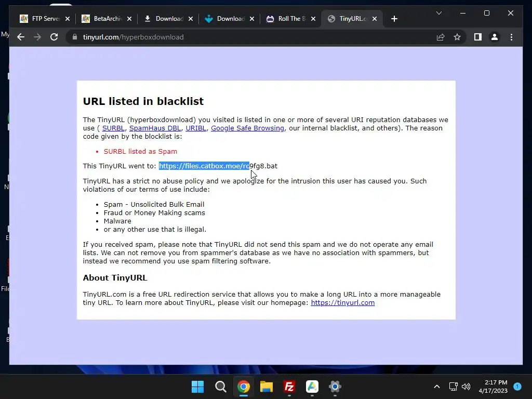This screenshot has height=399, width=532.
Task: Open a new browser tab
Action: [x=394, y=19]
